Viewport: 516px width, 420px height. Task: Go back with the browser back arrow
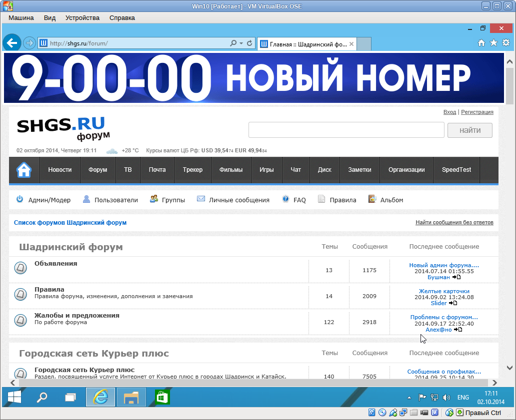click(x=12, y=43)
